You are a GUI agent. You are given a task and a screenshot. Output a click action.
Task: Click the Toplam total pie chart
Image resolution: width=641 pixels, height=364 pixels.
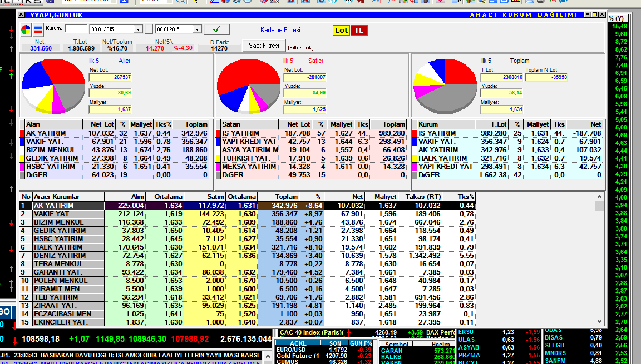click(x=445, y=86)
